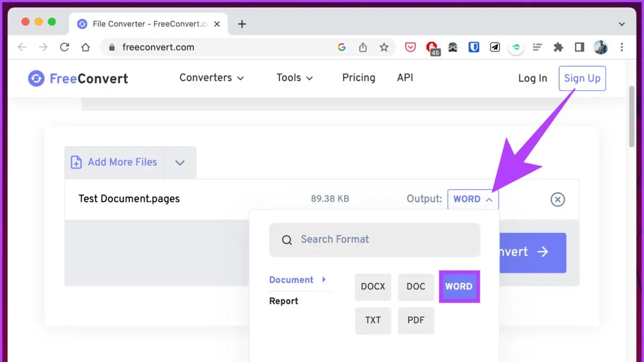Click the paper plane extension icon
The image size is (644, 362).
pyautogui.click(x=495, y=47)
